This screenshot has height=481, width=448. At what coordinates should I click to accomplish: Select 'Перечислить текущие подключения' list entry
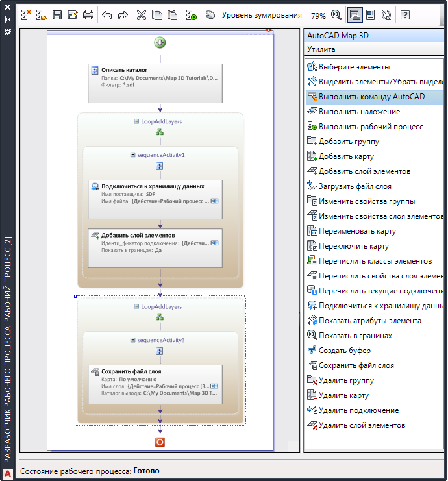point(375,291)
